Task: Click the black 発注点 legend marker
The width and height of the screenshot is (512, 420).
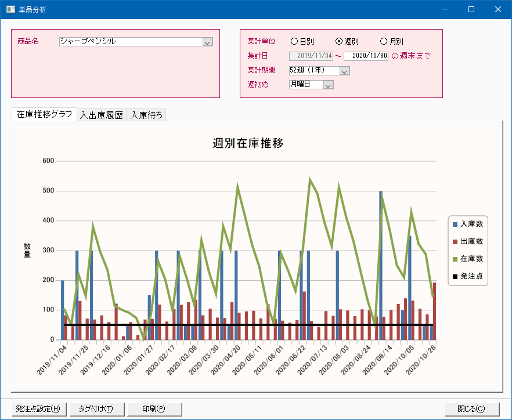Action: (455, 276)
